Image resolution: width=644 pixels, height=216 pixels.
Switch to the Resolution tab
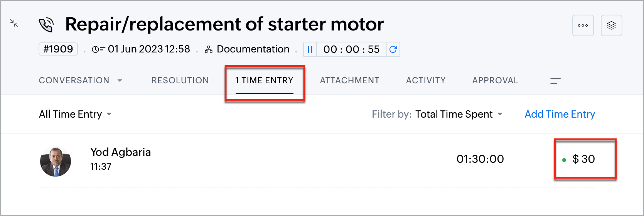(x=180, y=80)
